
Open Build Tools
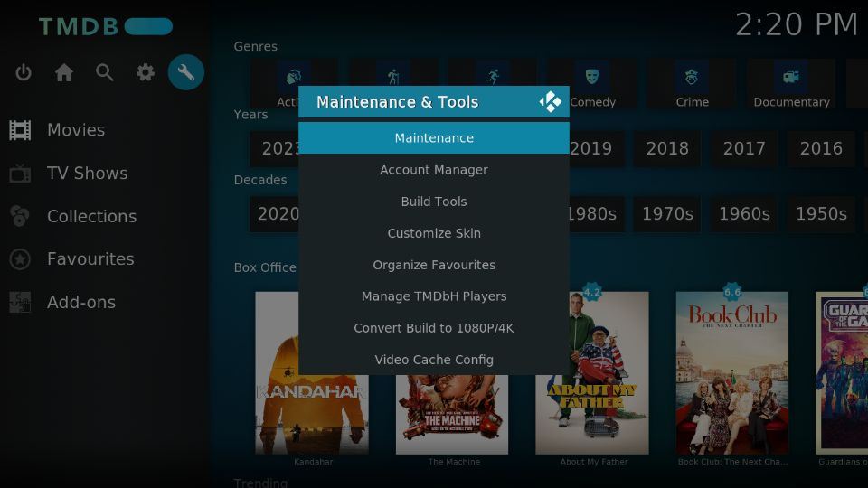point(434,202)
